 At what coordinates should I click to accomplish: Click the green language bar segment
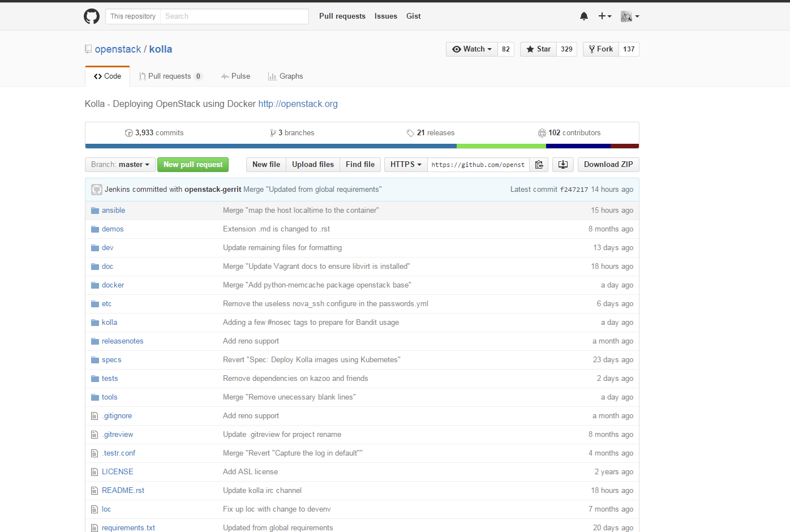501,146
